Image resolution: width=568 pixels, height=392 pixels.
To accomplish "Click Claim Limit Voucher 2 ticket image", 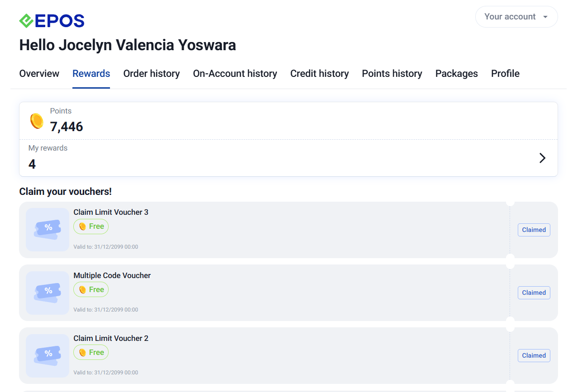I will click(48, 356).
